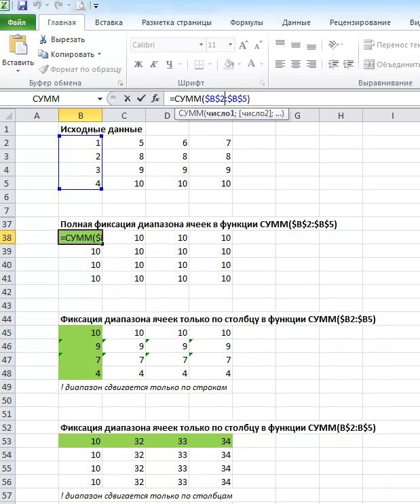Click the decrease indent icon

pos(333,64)
